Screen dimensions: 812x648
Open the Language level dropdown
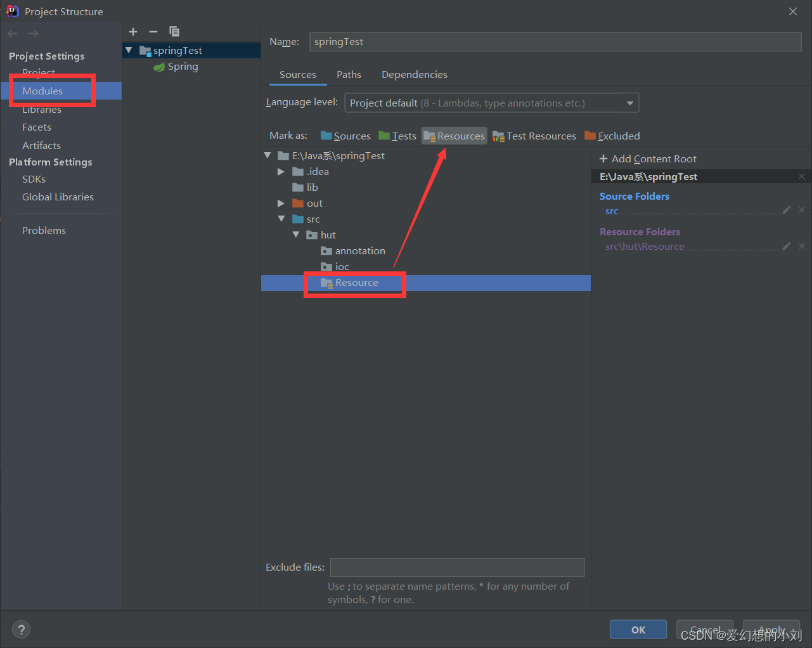point(491,103)
